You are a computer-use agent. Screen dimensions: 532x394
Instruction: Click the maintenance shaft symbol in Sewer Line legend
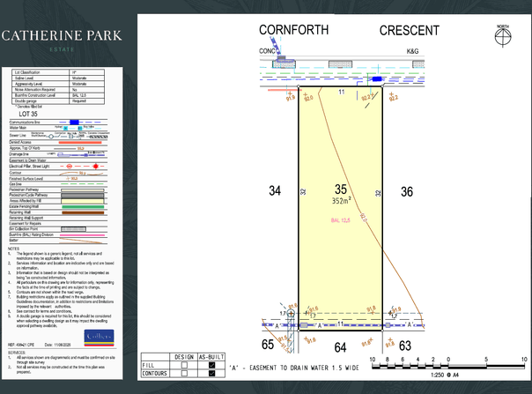[x=51, y=137]
